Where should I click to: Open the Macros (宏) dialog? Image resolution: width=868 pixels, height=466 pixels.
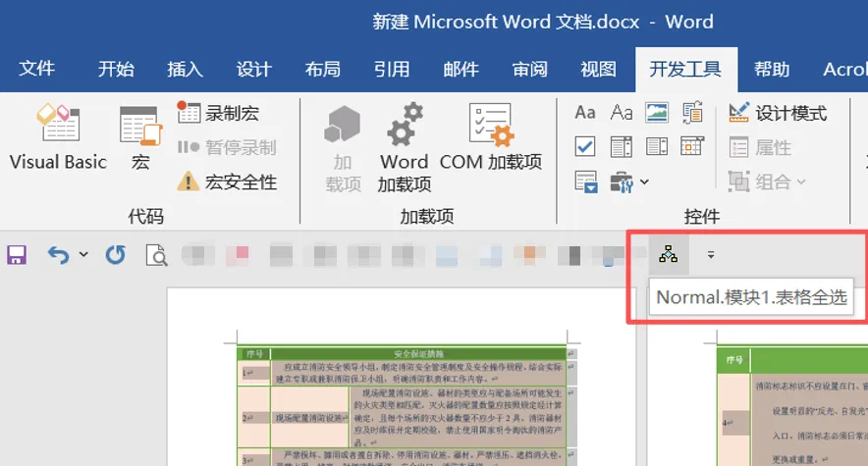coord(140,138)
